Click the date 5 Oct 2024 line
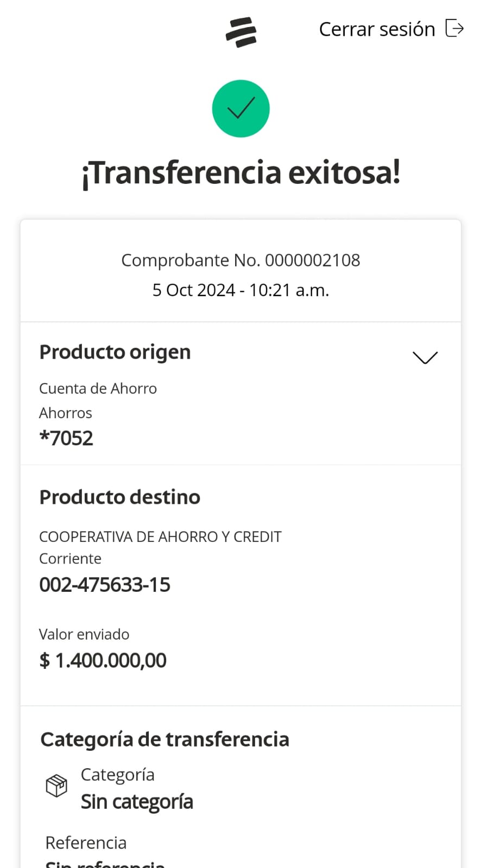This screenshot has width=481, height=868. pyautogui.click(x=240, y=290)
